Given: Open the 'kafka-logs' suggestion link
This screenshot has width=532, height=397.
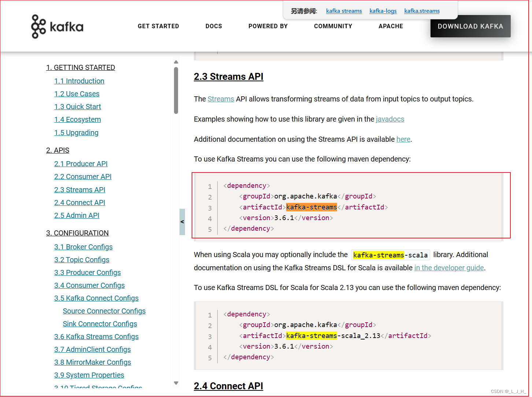Looking at the screenshot, I should tap(383, 11).
